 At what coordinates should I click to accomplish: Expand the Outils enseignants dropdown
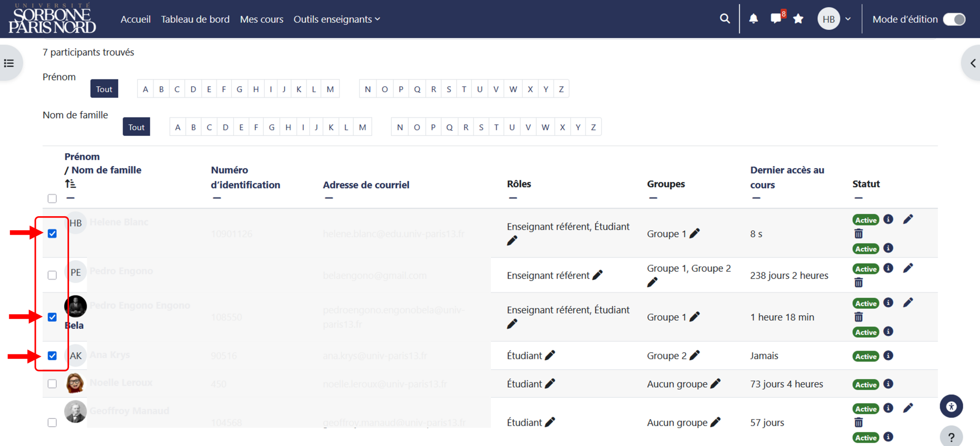(337, 19)
